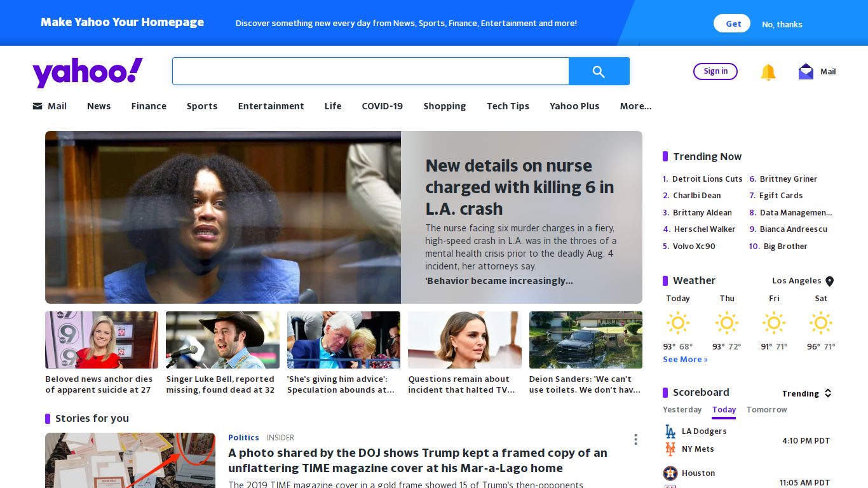Open trending topic Charlbi Dean
Viewport: 868px width, 488px height.
697,196
